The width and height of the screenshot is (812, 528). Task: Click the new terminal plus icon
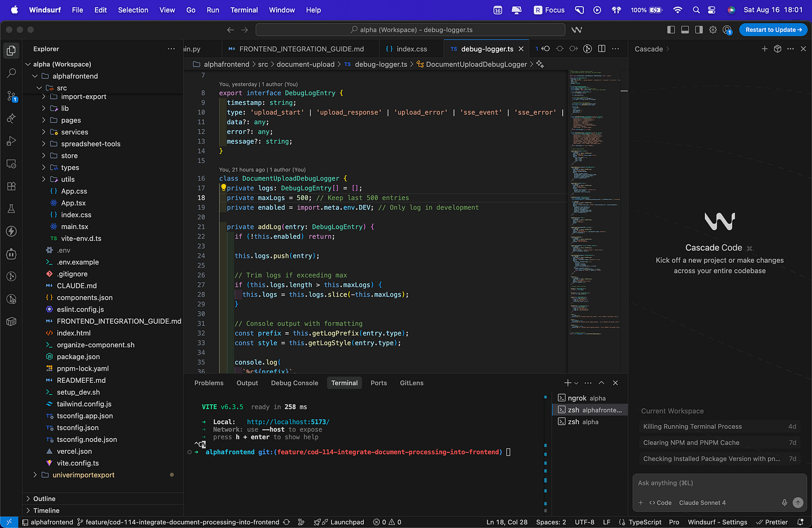[x=567, y=383]
